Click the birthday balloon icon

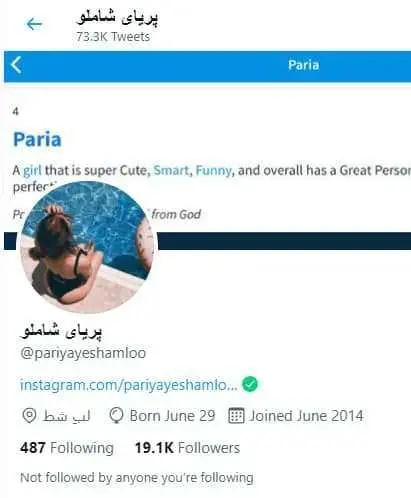click(116, 416)
